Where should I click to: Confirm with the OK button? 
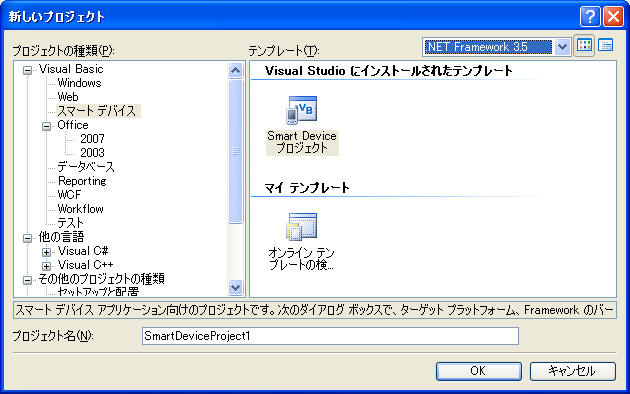[479, 371]
